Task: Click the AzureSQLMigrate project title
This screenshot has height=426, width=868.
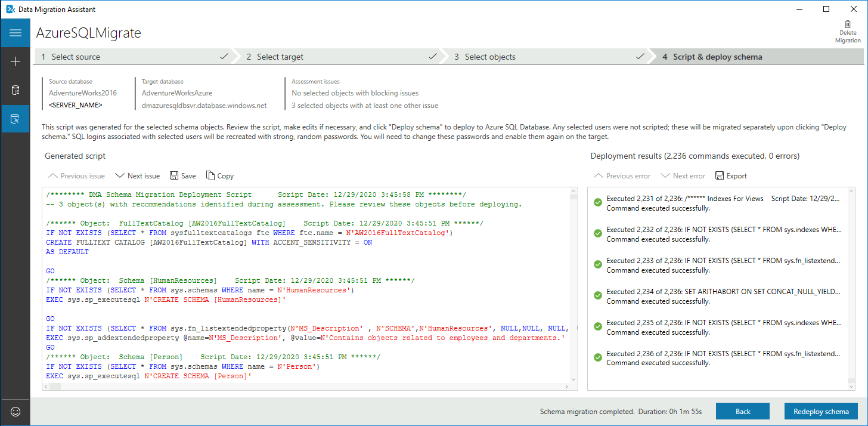Action: 89,33
